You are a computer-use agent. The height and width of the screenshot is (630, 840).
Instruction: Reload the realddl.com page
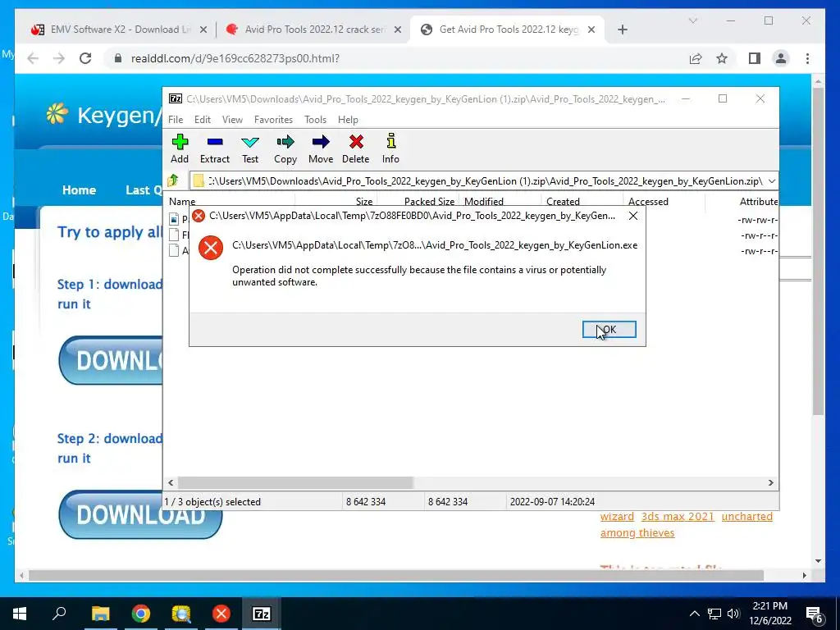coord(85,58)
